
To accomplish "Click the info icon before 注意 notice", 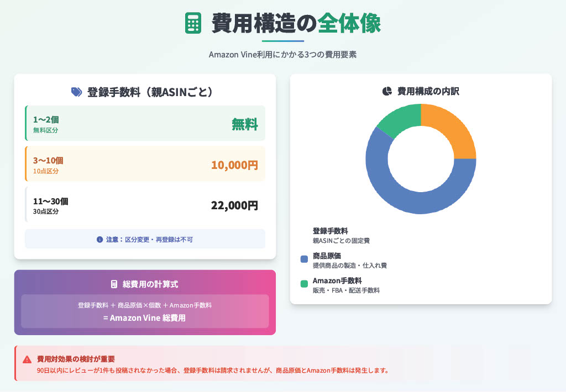I will pos(99,240).
